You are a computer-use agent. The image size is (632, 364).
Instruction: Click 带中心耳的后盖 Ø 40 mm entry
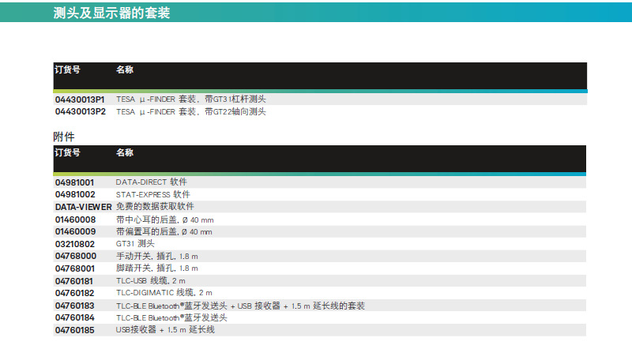pyautogui.click(x=165, y=220)
